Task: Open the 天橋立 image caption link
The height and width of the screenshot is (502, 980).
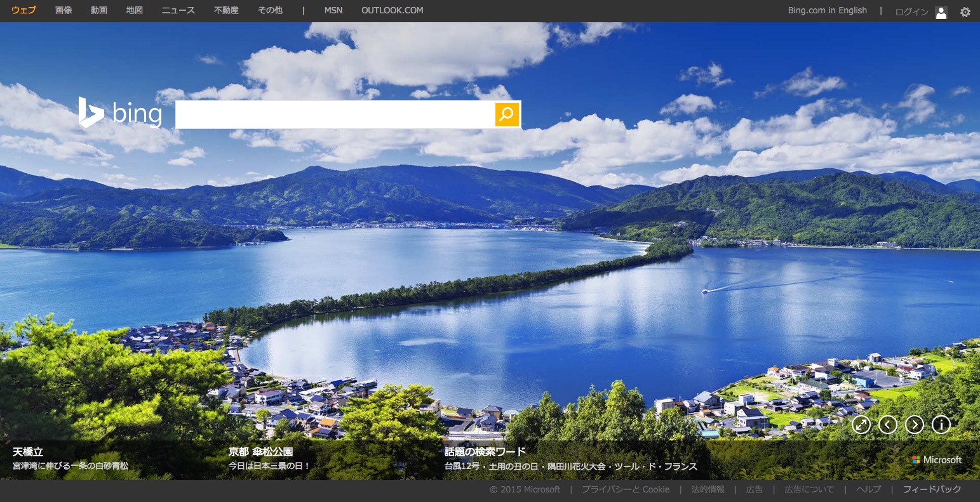Action: tap(28, 452)
